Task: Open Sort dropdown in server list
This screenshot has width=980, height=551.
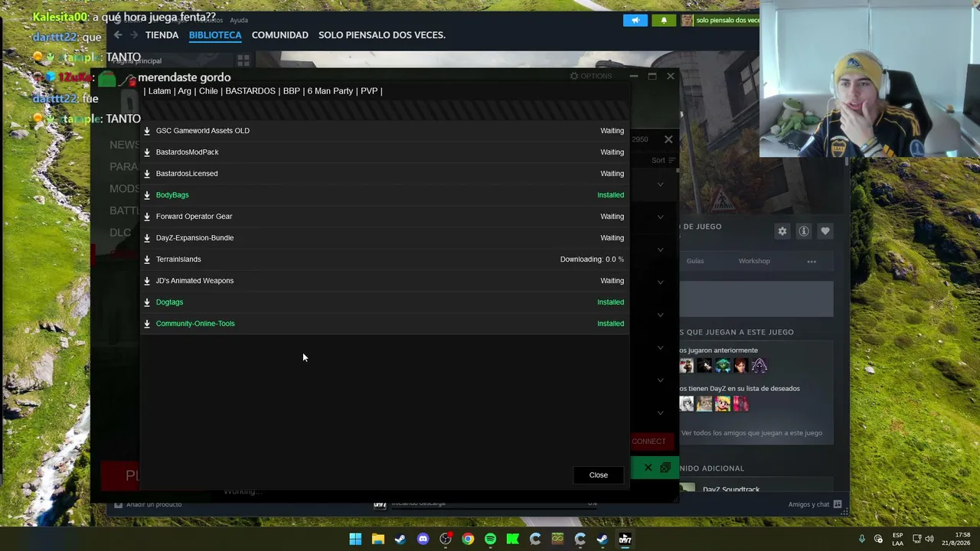Action: (x=663, y=161)
